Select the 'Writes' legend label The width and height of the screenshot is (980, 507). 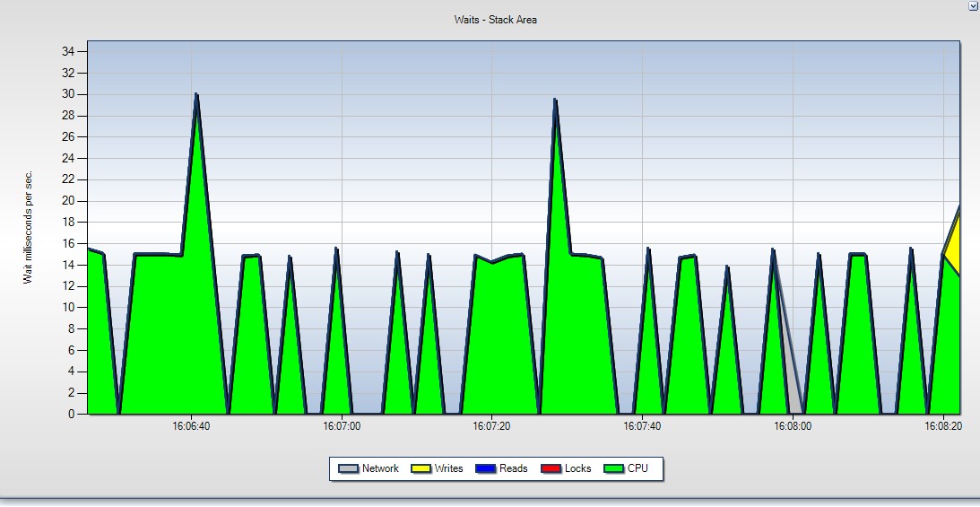point(448,468)
